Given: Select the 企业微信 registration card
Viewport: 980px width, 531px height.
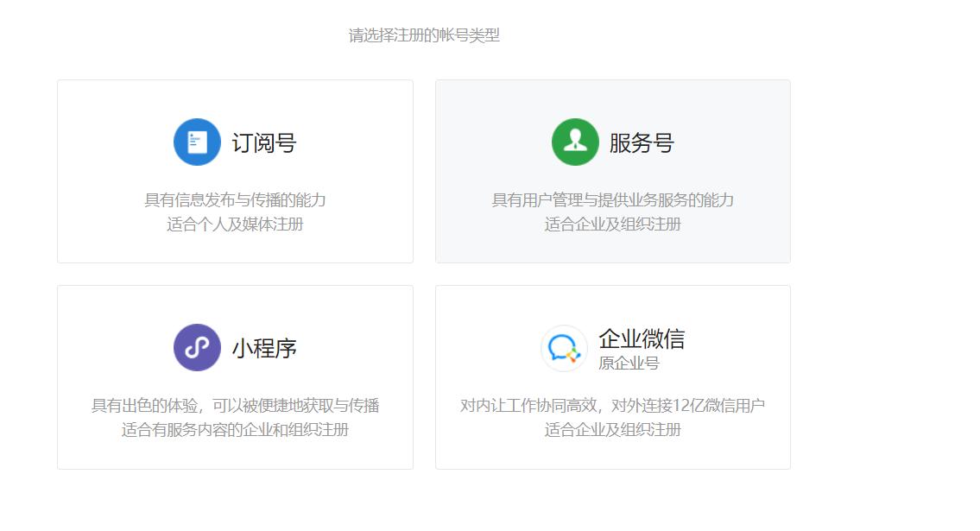Looking at the screenshot, I should [x=611, y=376].
